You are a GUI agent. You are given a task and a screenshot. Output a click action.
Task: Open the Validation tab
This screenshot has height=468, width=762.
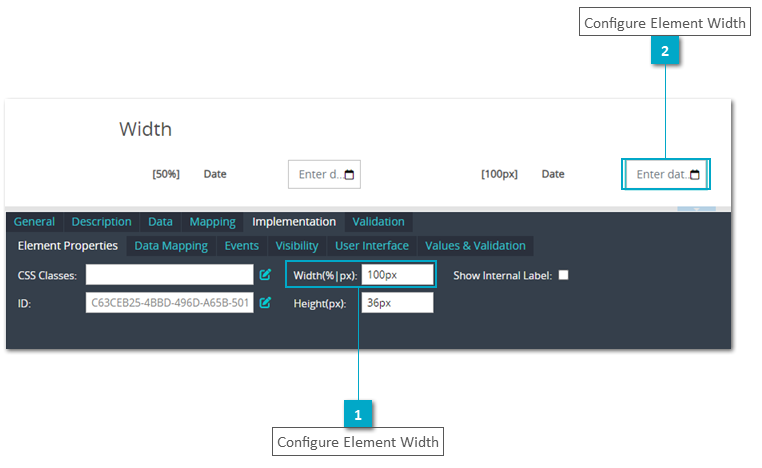(379, 222)
